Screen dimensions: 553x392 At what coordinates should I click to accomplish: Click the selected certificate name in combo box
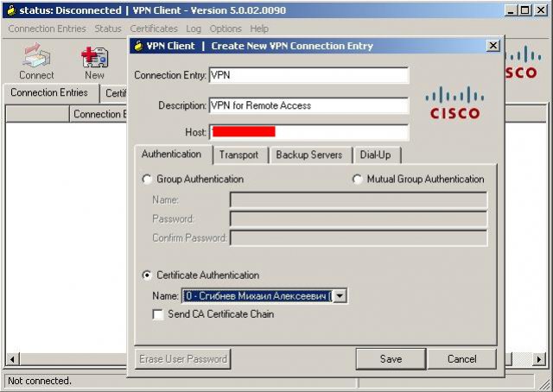(x=257, y=296)
